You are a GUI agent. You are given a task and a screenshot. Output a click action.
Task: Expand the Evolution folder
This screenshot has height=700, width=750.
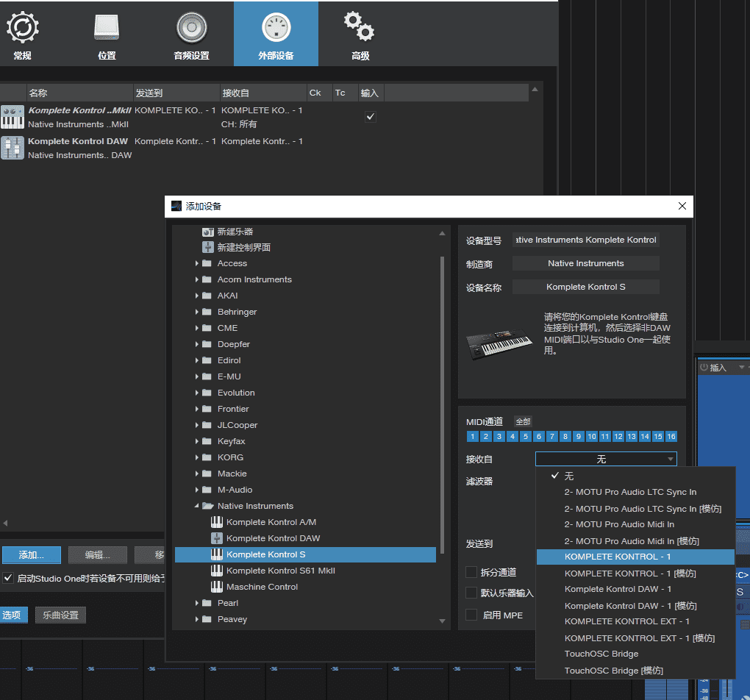(x=196, y=393)
